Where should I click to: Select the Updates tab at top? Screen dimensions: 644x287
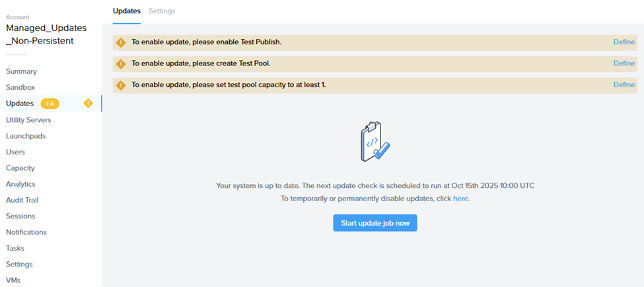click(127, 11)
